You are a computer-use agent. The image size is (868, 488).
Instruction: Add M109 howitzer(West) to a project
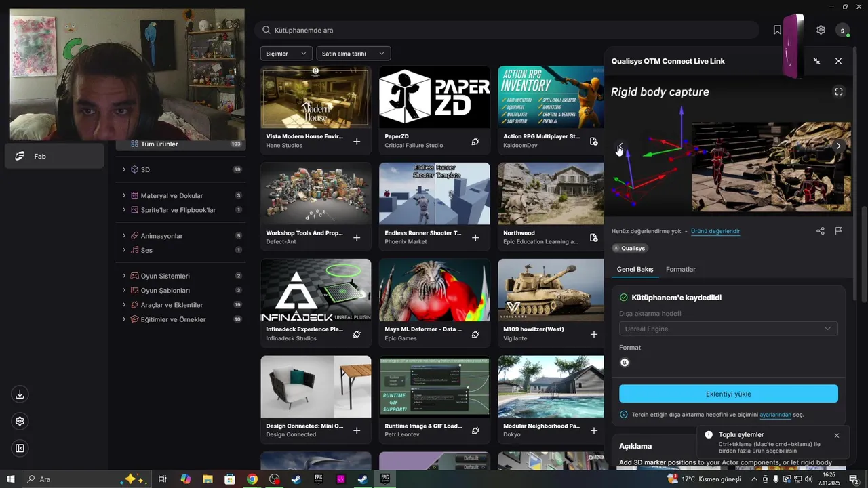pyautogui.click(x=594, y=334)
